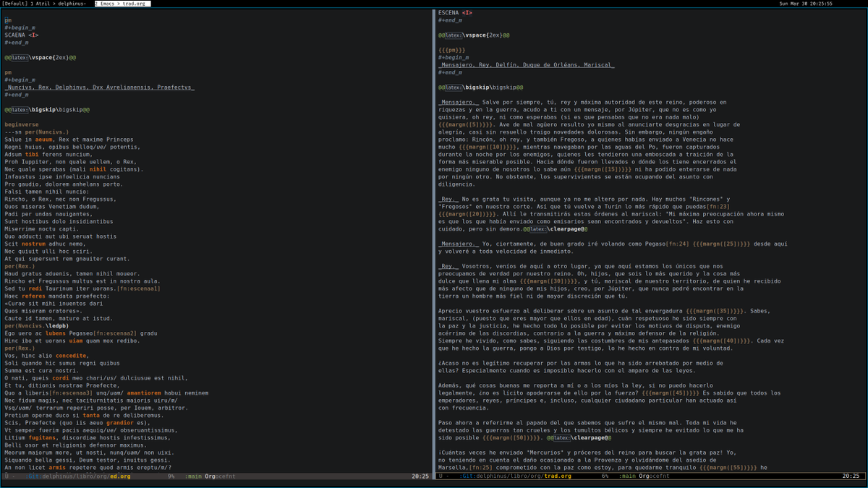Click the U coding indicator in right mode line
This screenshot has width=868, height=488.
441,476
